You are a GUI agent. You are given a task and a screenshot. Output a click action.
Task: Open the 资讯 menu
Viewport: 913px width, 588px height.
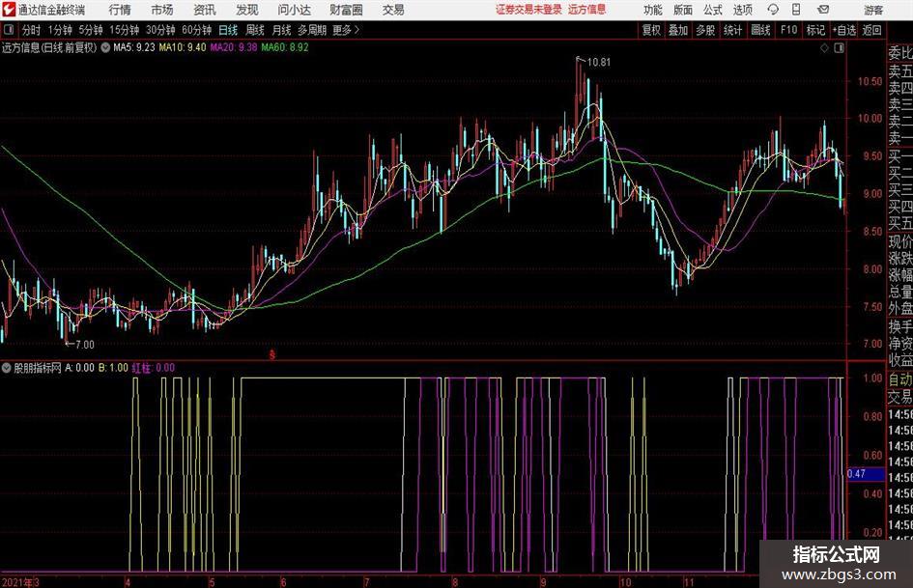(205, 10)
